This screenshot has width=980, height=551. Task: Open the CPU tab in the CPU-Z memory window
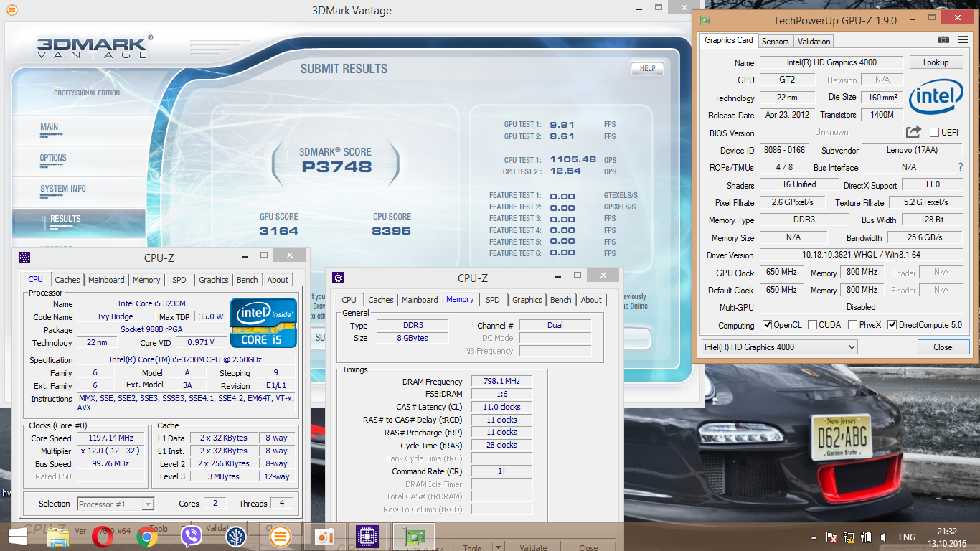click(x=349, y=300)
